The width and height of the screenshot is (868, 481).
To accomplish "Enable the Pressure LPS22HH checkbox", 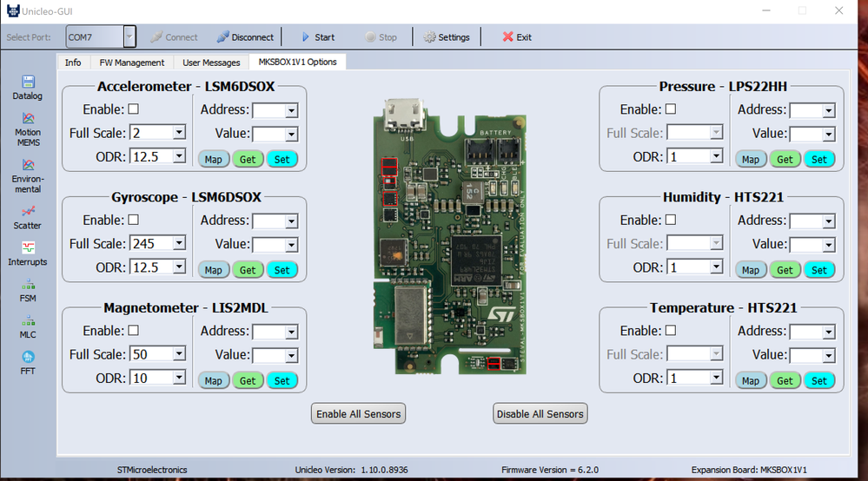I will 671,109.
